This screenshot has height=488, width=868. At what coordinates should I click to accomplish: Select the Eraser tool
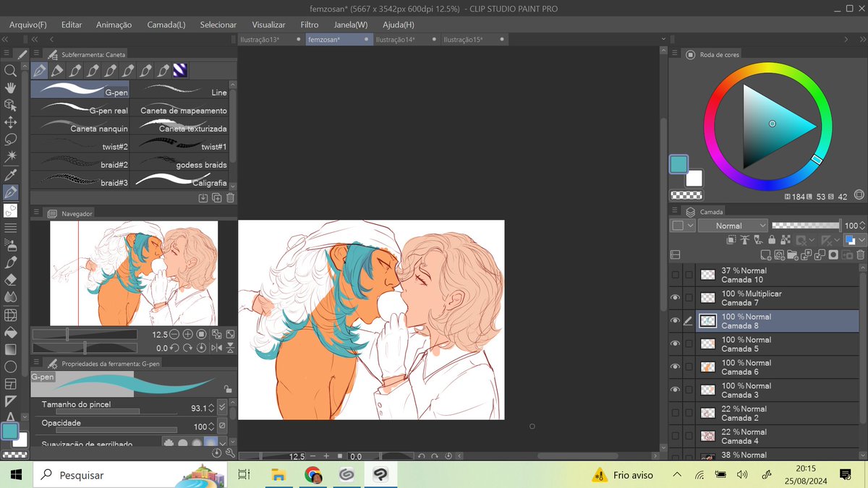[x=10, y=279]
